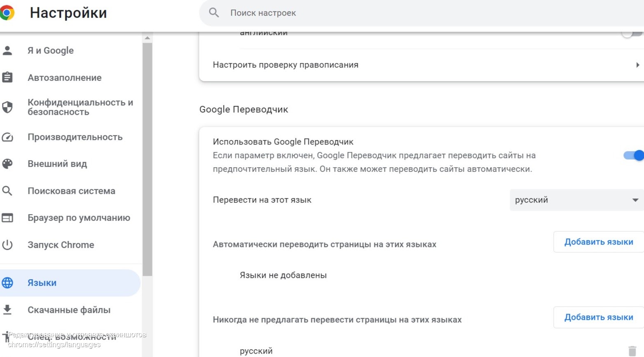Screen dimensions: 644x357
Task: Open Скачанные файлы section
Action: tap(70, 310)
